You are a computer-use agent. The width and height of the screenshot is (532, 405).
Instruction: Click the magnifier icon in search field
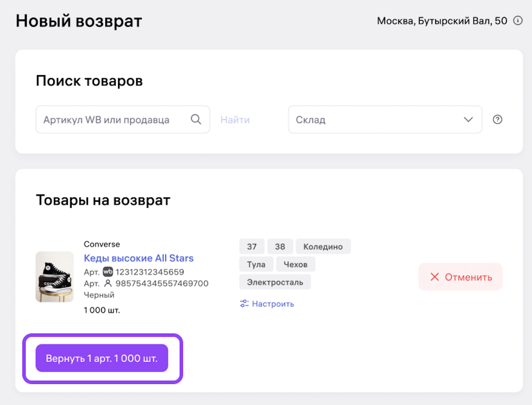tap(196, 120)
